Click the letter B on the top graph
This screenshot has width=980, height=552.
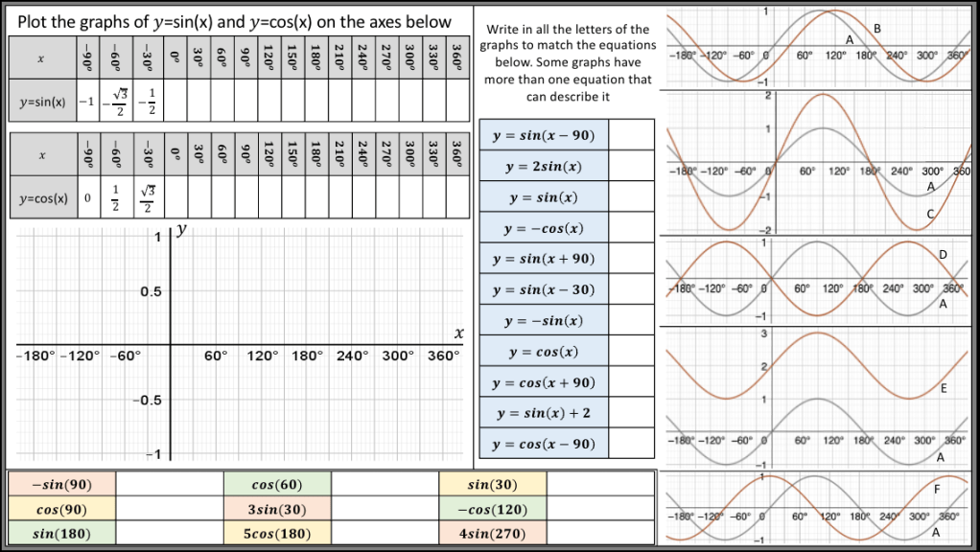click(x=878, y=27)
